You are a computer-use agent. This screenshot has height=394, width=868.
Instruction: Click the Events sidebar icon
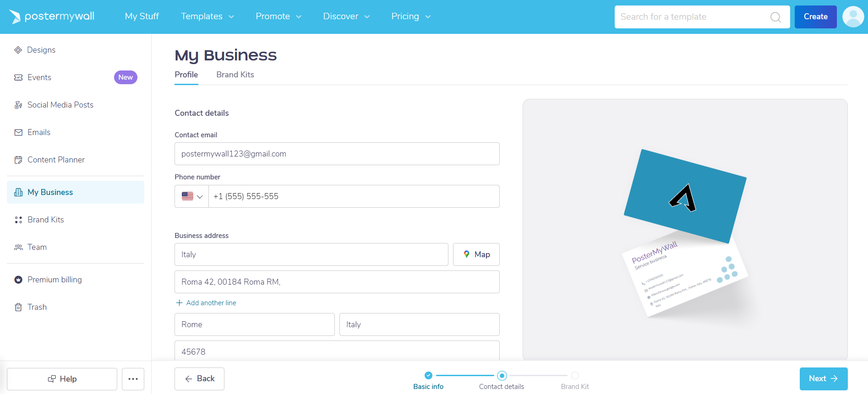click(18, 77)
